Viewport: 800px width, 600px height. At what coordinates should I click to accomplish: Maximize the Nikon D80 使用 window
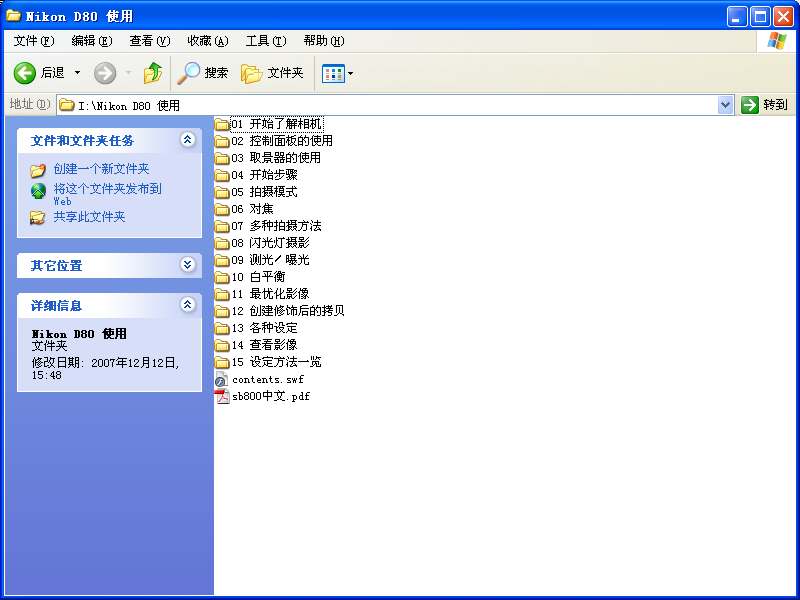tap(760, 17)
